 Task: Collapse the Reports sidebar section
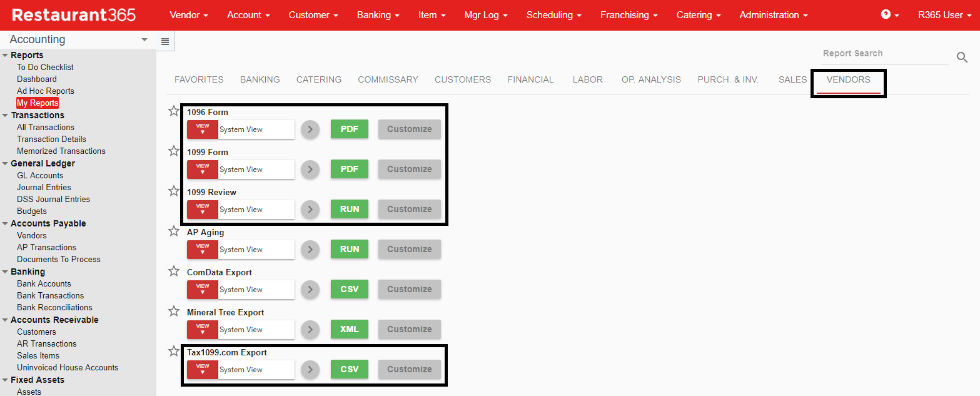[x=5, y=55]
